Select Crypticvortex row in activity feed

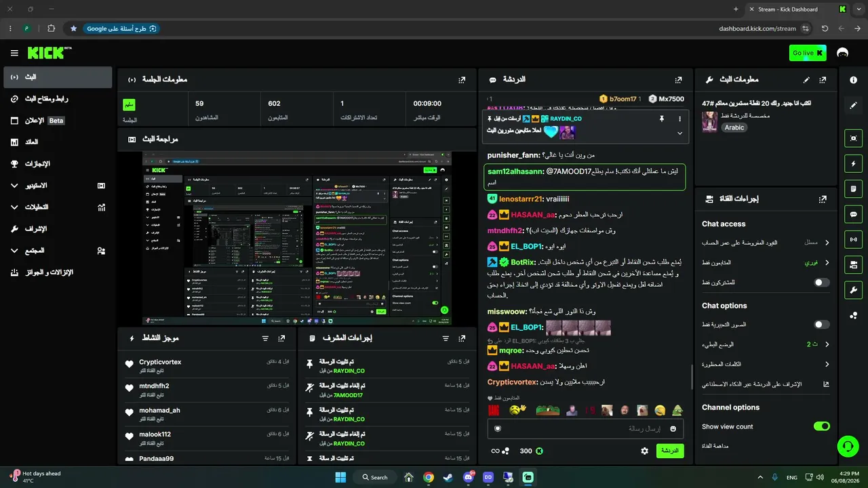click(x=206, y=365)
